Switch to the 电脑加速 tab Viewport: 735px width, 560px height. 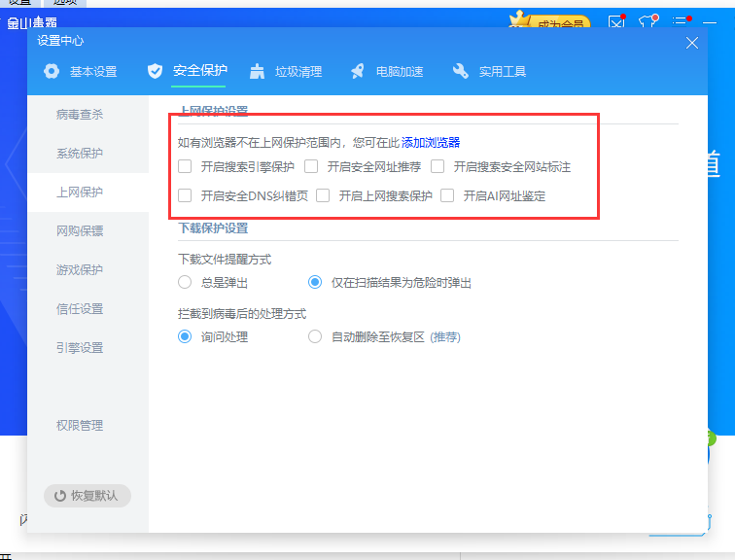387,72
